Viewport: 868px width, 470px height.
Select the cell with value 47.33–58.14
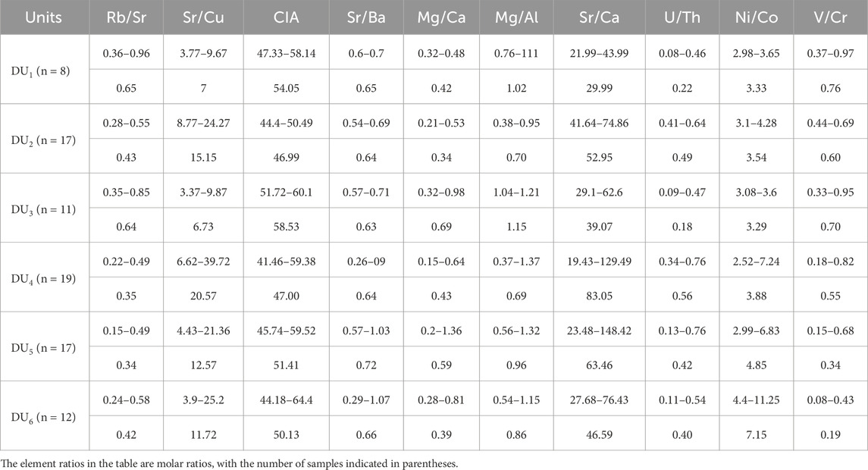pyautogui.click(x=287, y=54)
